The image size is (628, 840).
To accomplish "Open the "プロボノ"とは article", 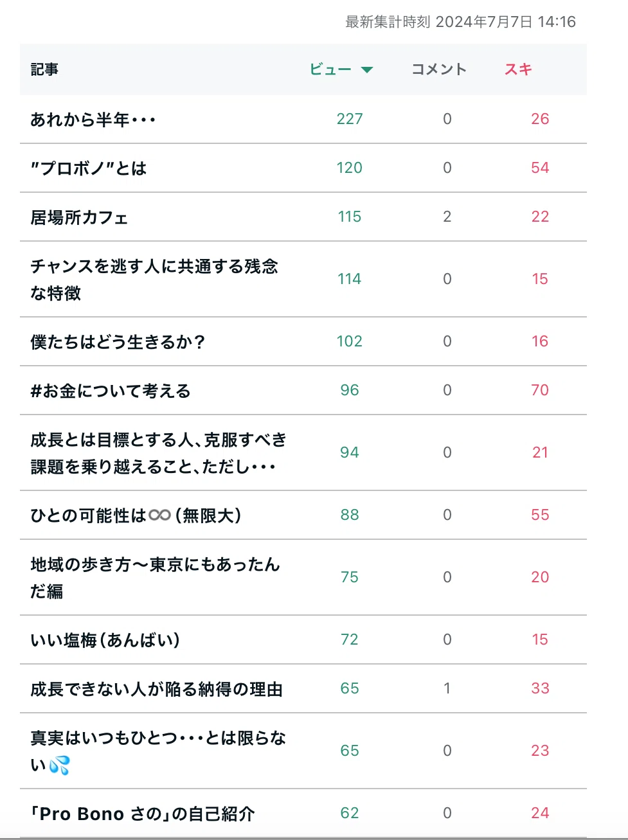I will pos(89,168).
